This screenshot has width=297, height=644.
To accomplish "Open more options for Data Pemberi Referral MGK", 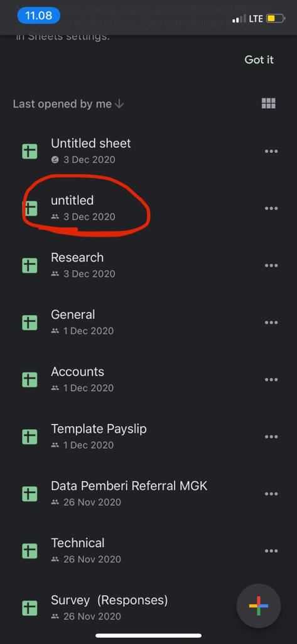I will tap(271, 494).
